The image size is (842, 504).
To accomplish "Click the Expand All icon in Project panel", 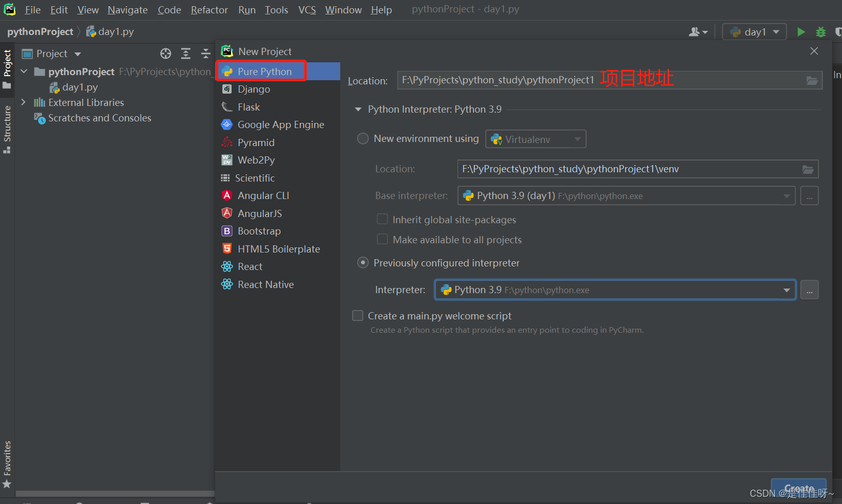I will click(x=186, y=53).
